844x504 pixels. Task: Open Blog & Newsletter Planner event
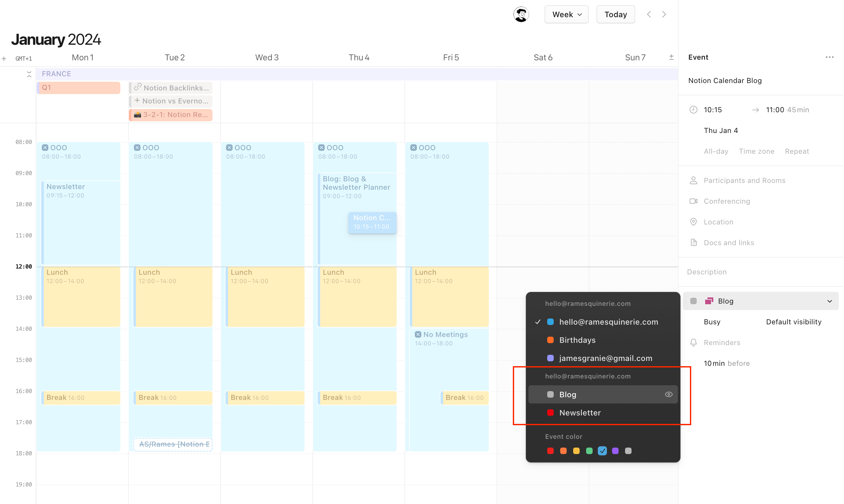(357, 219)
